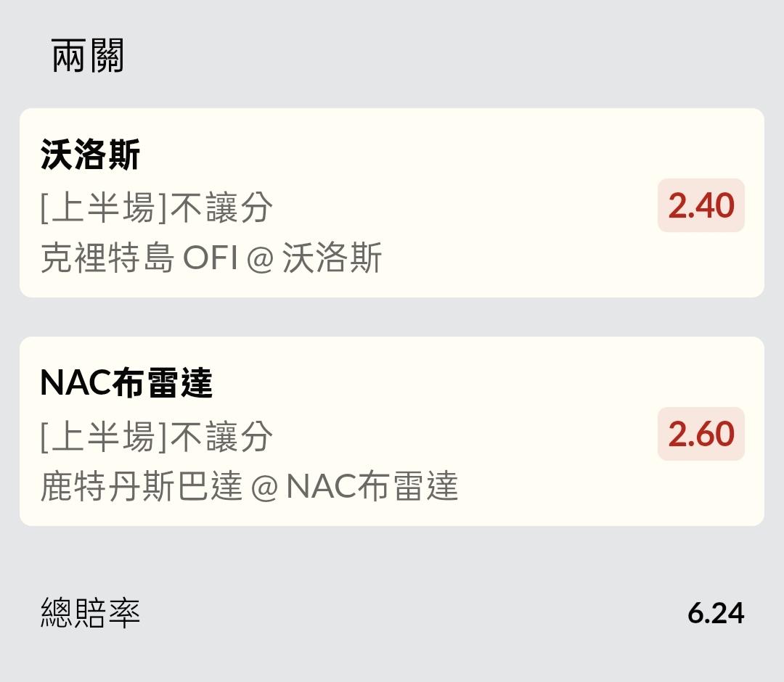Tap the @ symbol after 鹿特丹斯巴達
Image resolution: width=784 pixels, height=682 pixels.
point(264,488)
